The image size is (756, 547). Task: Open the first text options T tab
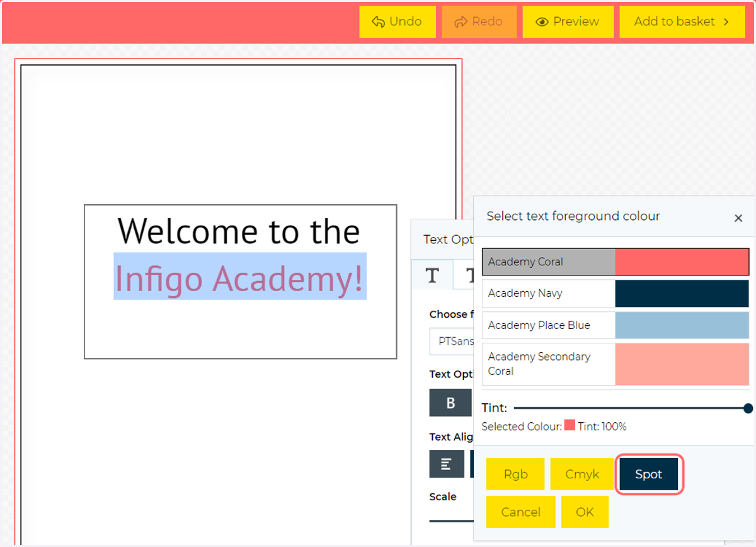(432, 275)
